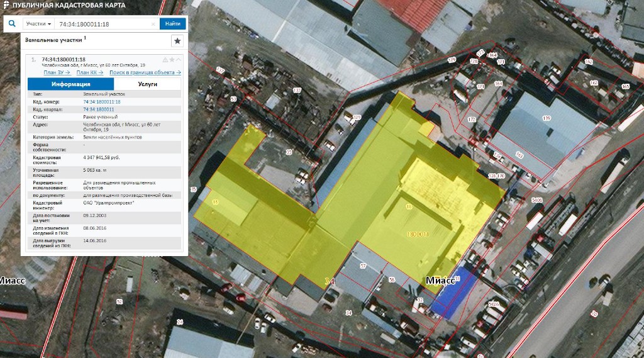Collapse the result card with chevron
644x358 pixels.
point(179,60)
